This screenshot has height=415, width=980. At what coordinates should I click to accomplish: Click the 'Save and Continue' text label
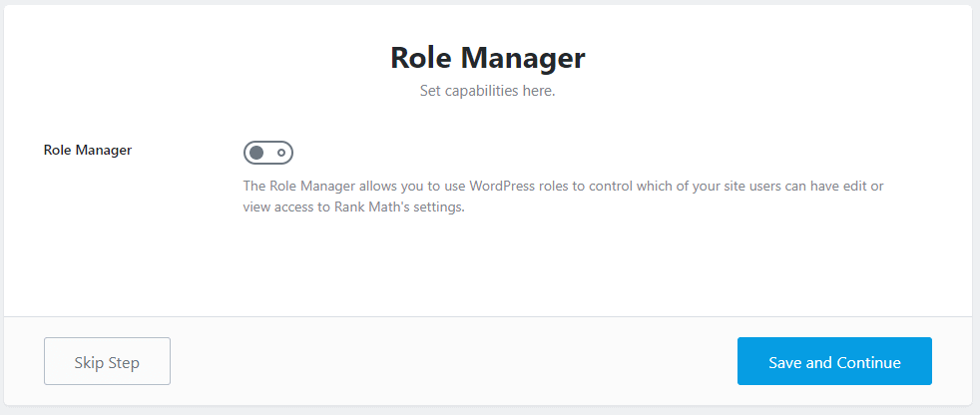pos(834,362)
